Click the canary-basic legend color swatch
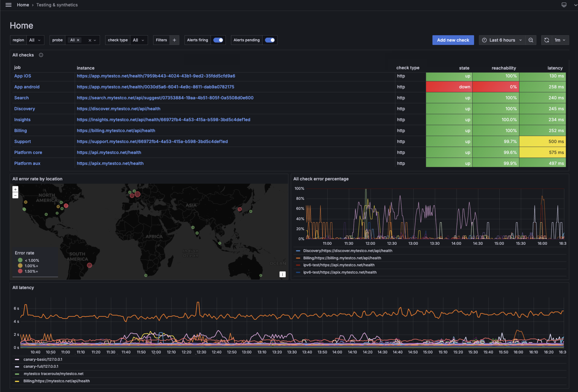The image size is (578, 392). click(x=17, y=360)
